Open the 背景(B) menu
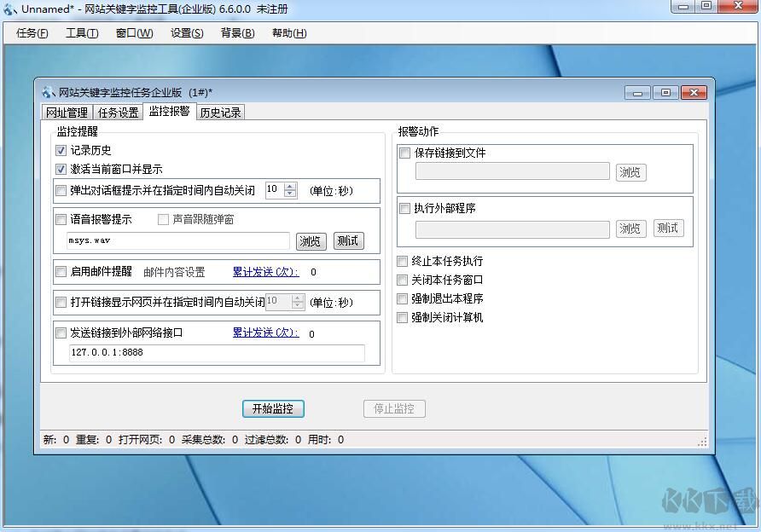 [x=237, y=33]
